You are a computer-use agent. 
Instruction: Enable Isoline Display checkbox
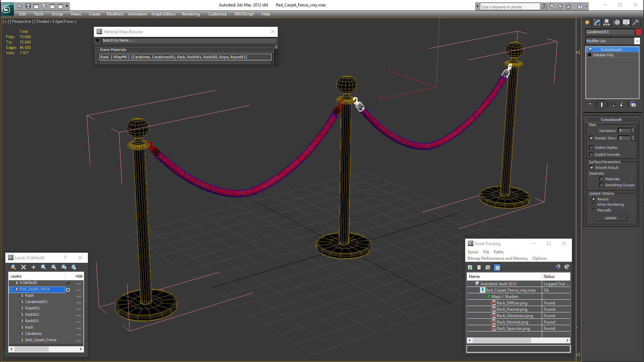(591, 147)
